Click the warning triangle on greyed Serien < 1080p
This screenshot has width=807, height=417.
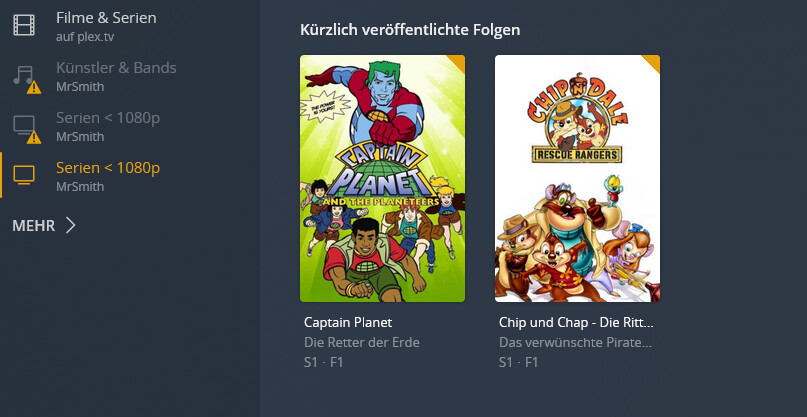pos(34,137)
